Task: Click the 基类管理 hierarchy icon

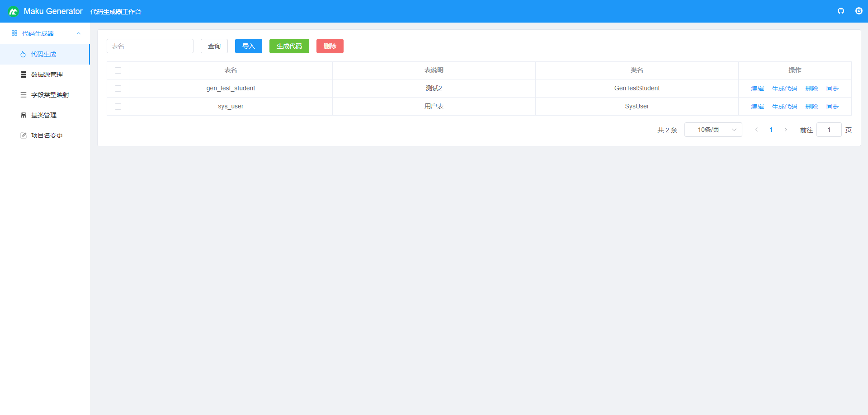Action: click(24, 115)
